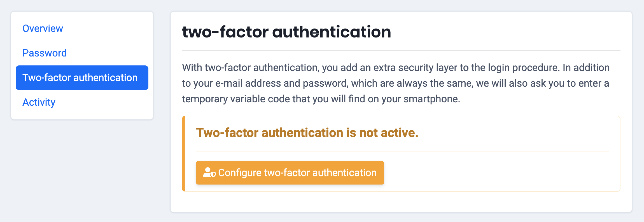Click 'temporary variable code' in the description
The image size is (644, 222).
click(x=236, y=99)
